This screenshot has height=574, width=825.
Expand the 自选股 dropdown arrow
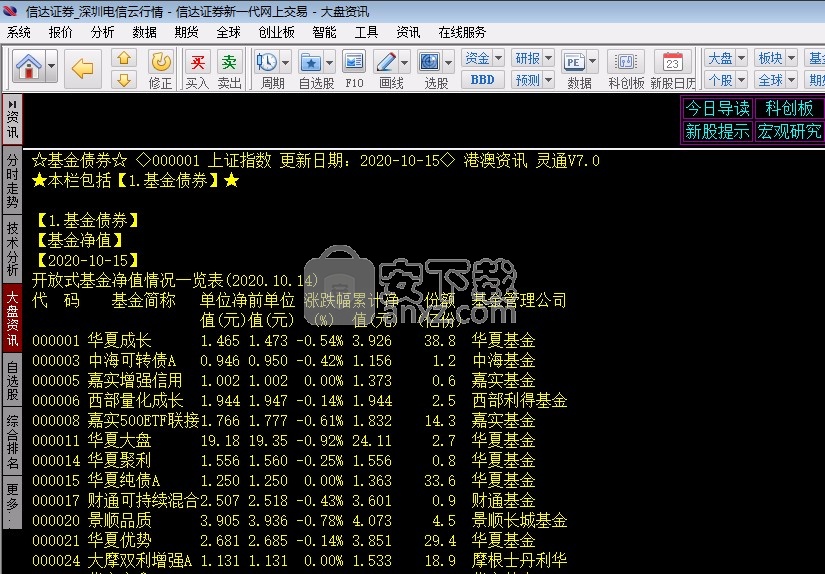pyautogui.click(x=329, y=63)
